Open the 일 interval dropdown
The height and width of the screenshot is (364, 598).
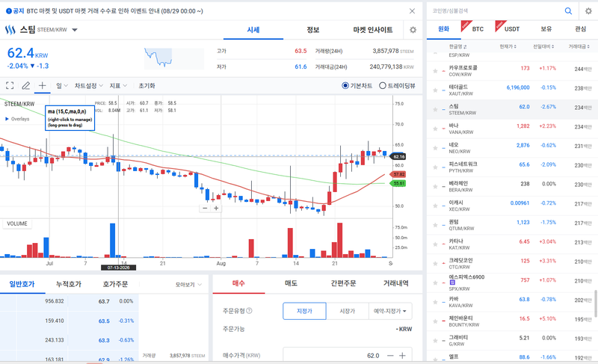(x=62, y=86)
